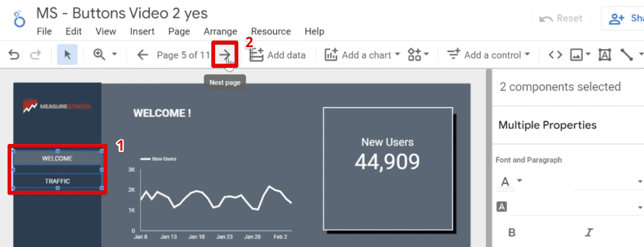
Task: Expand the Add a control dropdown arrow
Action: coord(527,55)
